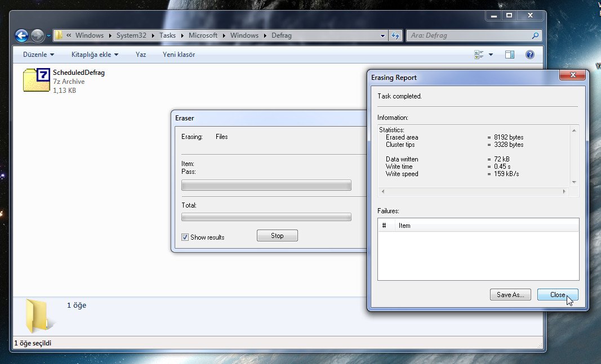
Task: Open the view options dropdown arrow
Action: pos(491,55)
